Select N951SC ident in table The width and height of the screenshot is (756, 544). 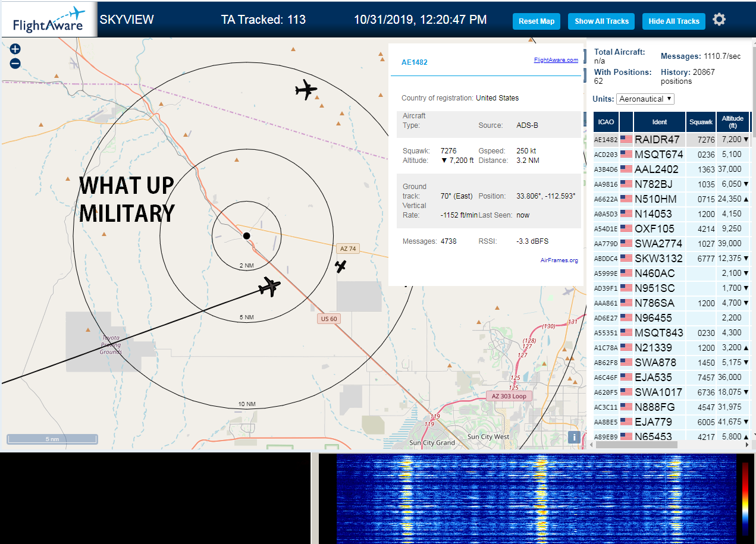pos(655,288)
